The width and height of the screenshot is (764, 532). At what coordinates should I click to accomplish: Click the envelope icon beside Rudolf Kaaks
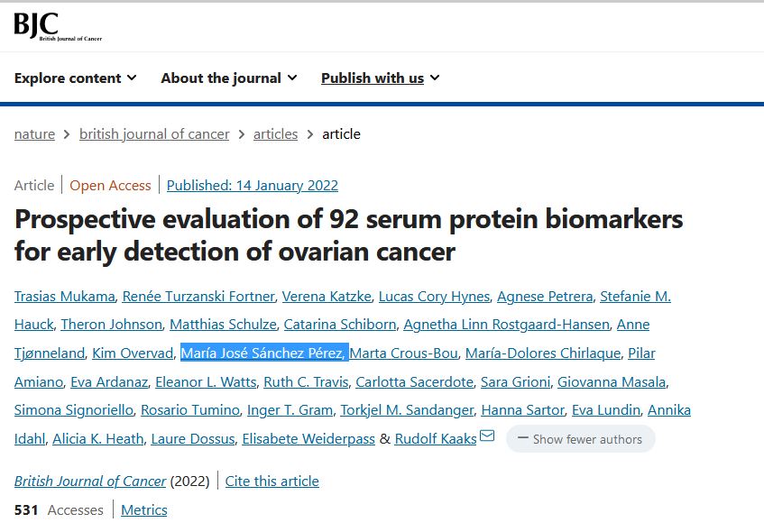(x=487, y=437)
